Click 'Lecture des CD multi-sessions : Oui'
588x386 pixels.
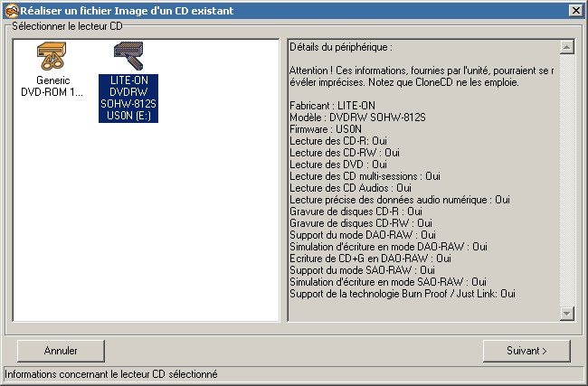pyautogui.click(x=365, y=176)
